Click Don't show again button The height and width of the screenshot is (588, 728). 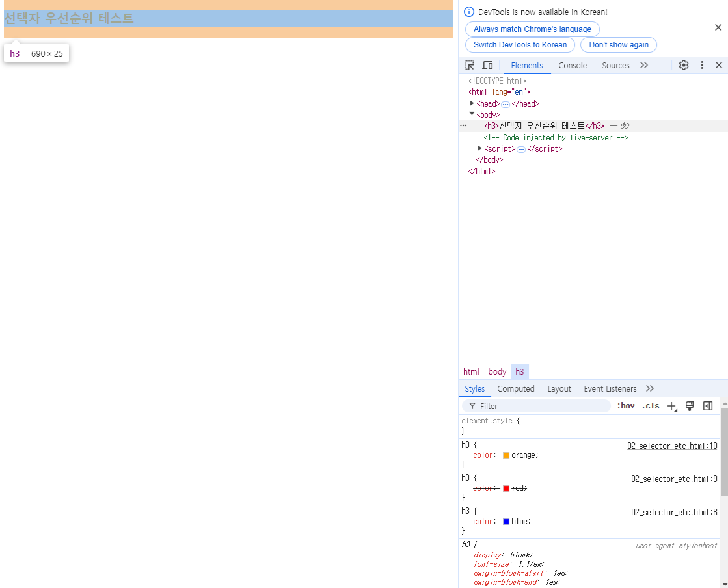coord(619,45)
